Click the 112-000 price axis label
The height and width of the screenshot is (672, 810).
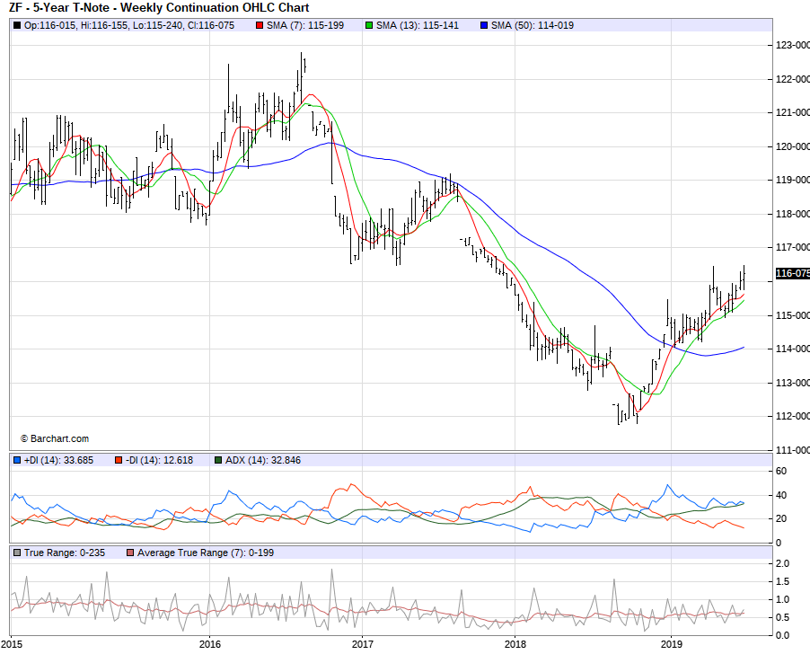point(792,416)
